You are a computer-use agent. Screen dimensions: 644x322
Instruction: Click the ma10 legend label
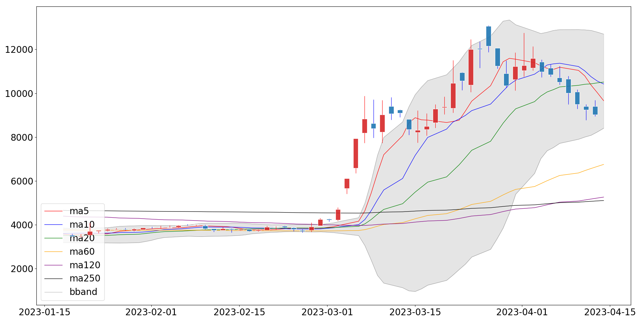pos(82,225)
